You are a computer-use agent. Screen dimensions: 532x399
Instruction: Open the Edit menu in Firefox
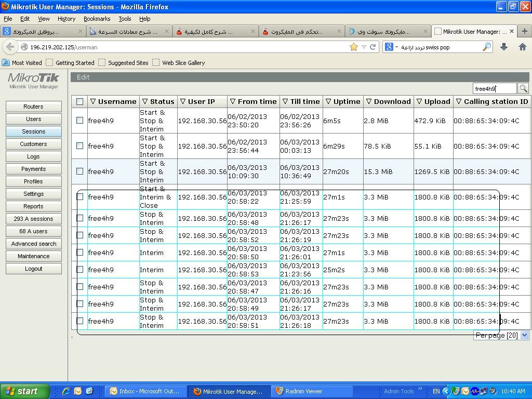point(25,19)
